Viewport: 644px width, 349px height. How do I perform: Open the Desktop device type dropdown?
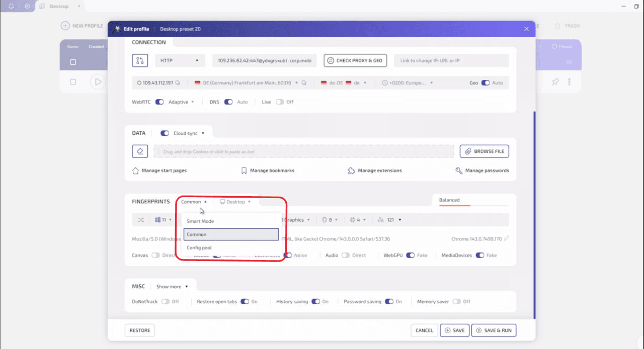[235, 202]
